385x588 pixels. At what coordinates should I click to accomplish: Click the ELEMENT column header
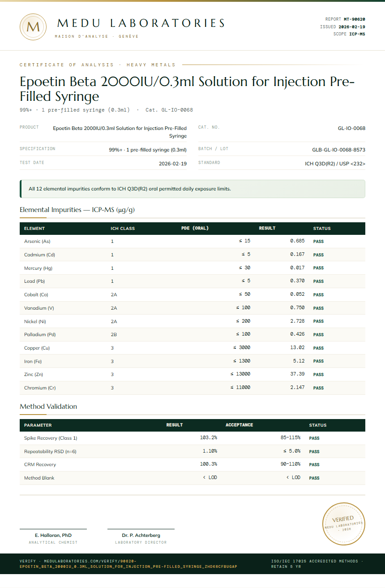[x=34, y=229]
